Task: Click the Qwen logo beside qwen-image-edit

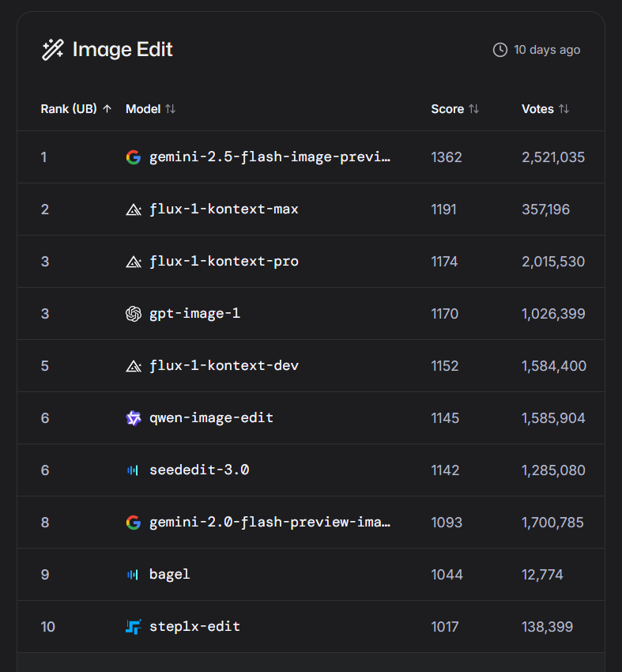Action: (134, 418)
